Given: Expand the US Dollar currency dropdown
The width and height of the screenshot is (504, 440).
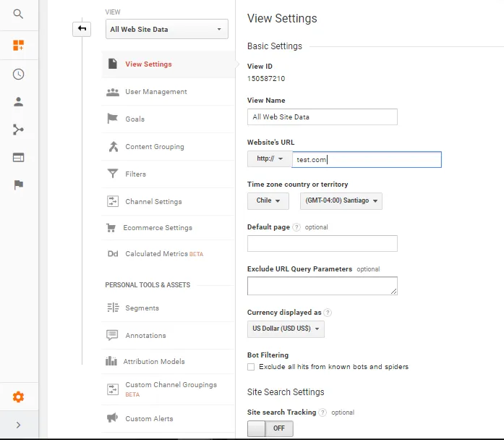Looking at the screenshot, I should (286, 329).
